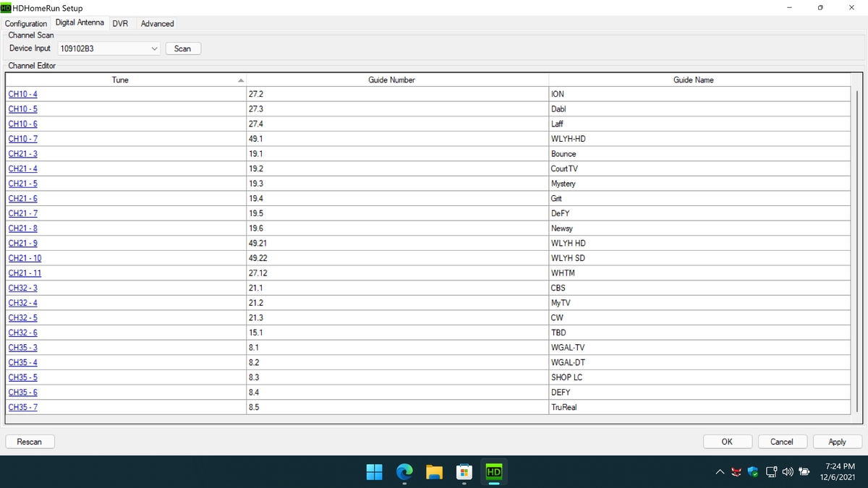Open the CH21 - 10 tune link
This screenshot has height=488, width=868.
point(25,258)
